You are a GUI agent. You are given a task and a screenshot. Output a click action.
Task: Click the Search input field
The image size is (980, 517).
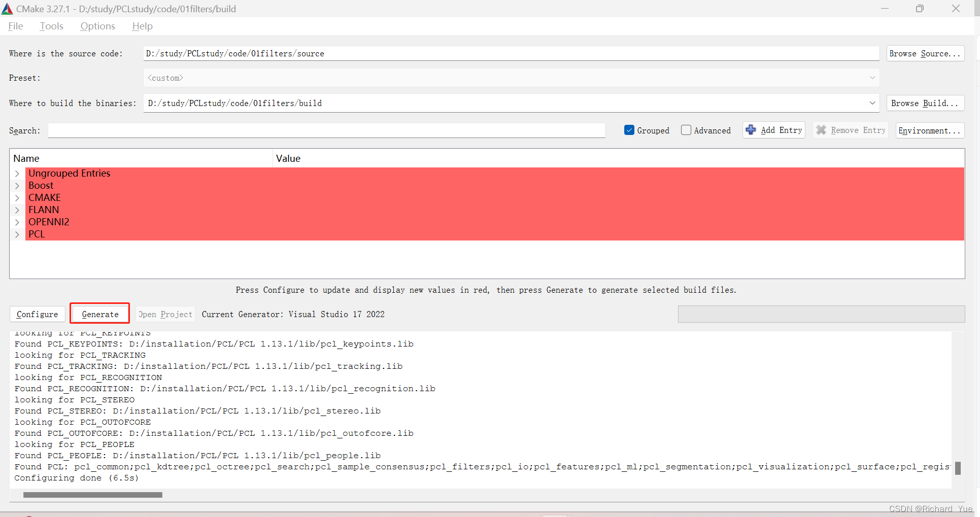(327, 130)
